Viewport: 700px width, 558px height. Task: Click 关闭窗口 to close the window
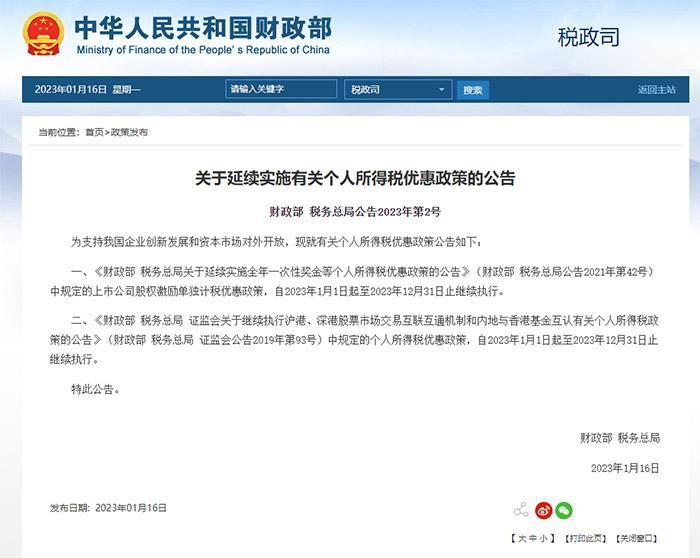point(640,538)
